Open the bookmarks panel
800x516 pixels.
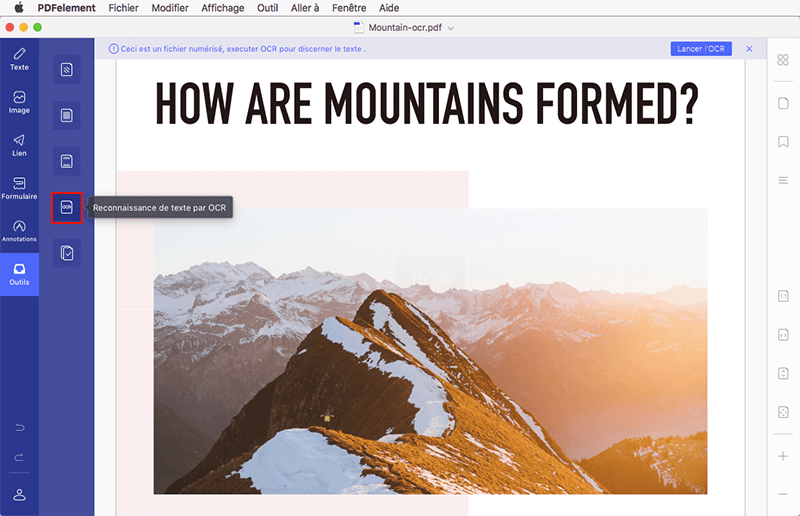[783, 141]
